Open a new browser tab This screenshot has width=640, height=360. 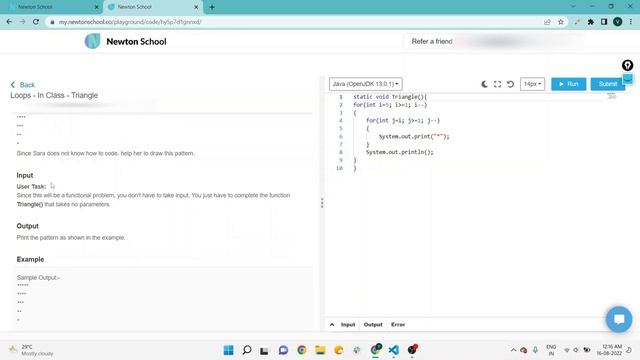point(212,7)
